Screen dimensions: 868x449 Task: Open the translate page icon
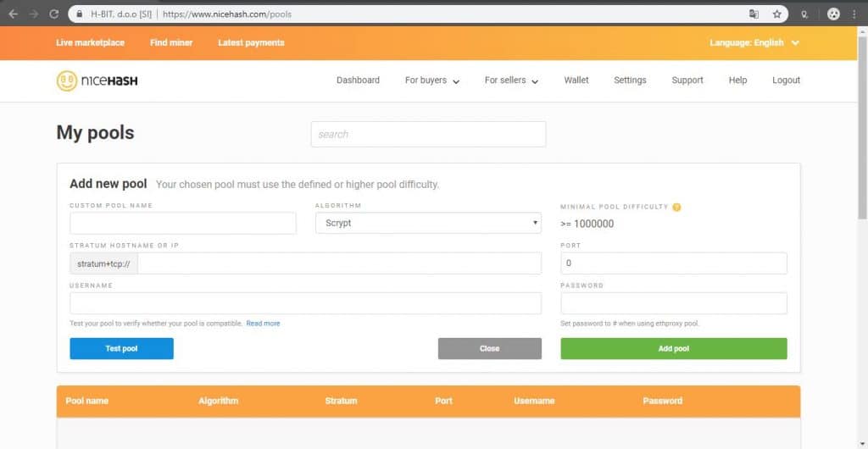[x=754, y=14]
